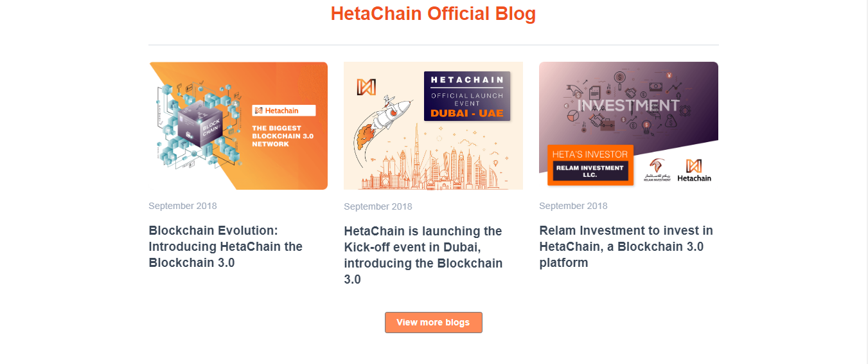Image resolution: width=868 pixels, height=364 pixels.
Task: Click the September 2018 date under Relam post
Action: point(573,206)
